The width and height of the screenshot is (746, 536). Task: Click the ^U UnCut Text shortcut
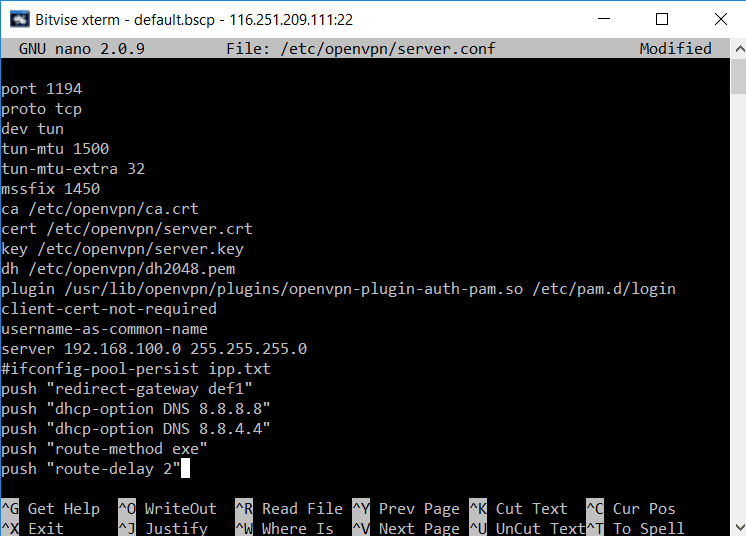pyautogui.click(x=527, y=528)
